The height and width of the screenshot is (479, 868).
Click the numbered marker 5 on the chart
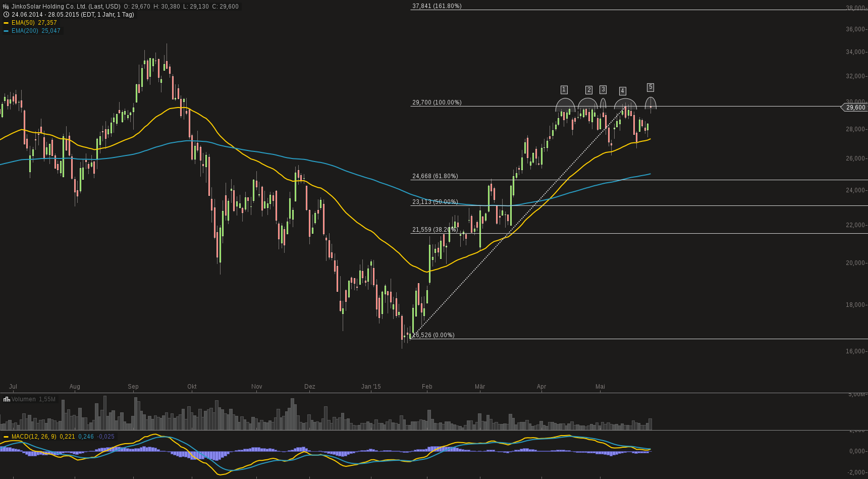click(x=650, y=86)
